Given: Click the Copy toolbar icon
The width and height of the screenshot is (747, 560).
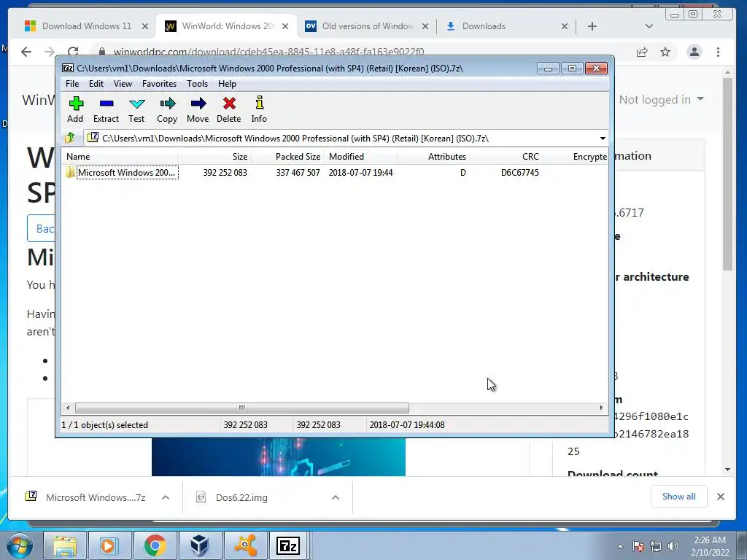Looking at the screenshot, I should [x=167, y=109].
